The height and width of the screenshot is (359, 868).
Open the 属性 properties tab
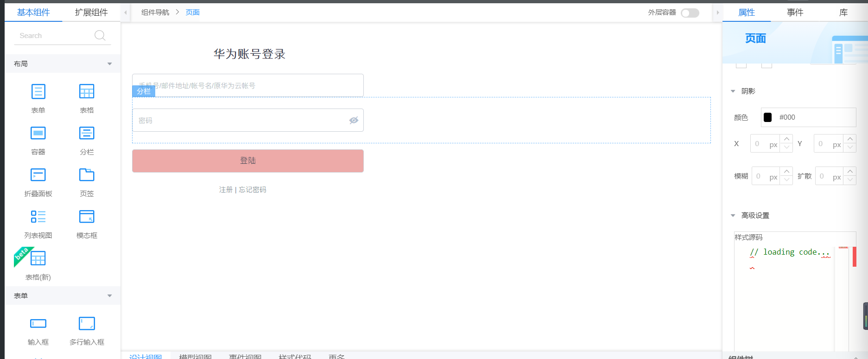click(747, 13)
